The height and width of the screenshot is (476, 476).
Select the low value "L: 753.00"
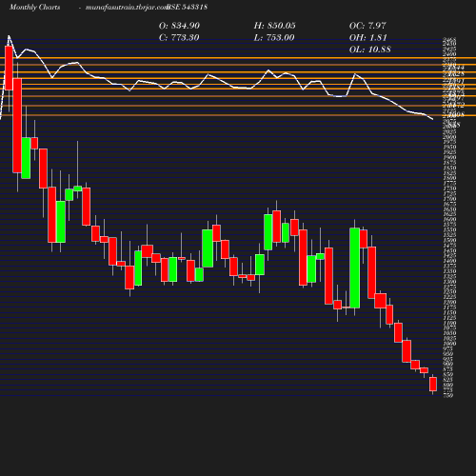[x=274, y=37]
